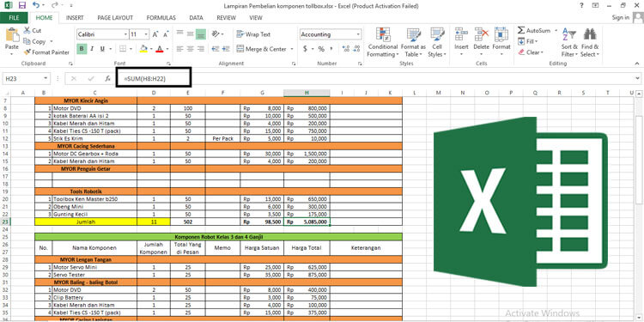Image resolution: width=644 pixels, height=322 pixels.
Task: Switch to the FORMULAS tab
Action: pos(161,18)
